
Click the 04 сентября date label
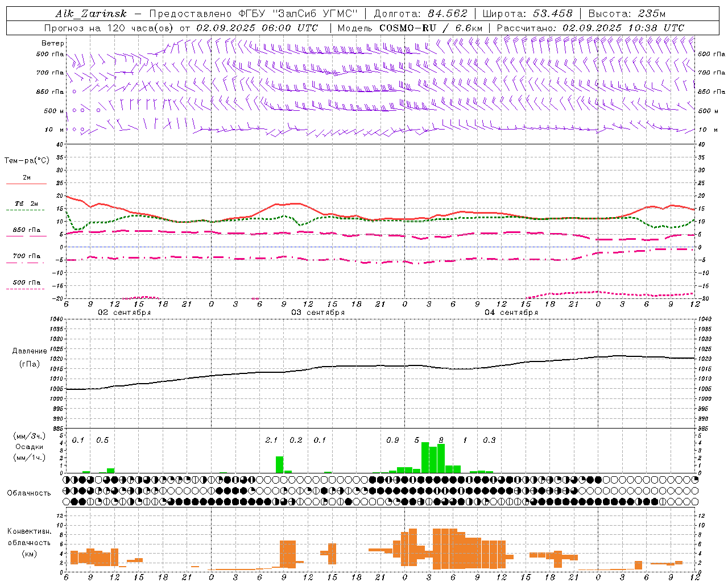(511, 313)
